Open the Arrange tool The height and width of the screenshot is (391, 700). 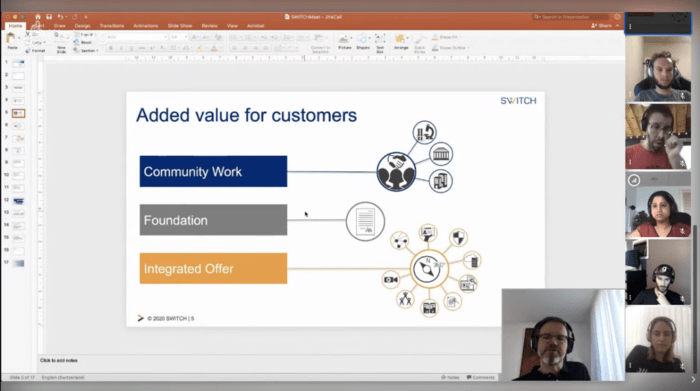point(401,42)
